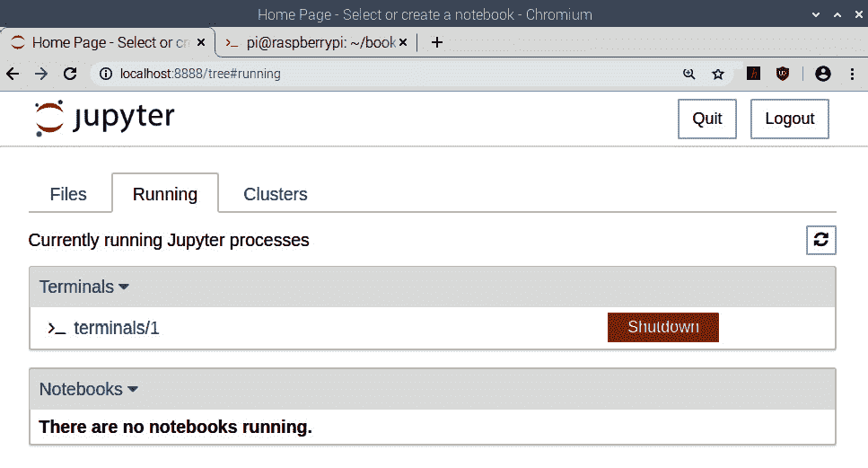The height and width of the screenshot is (468, 868).
Task: Go forward using browser forward arrow
Action: [41, 74]
